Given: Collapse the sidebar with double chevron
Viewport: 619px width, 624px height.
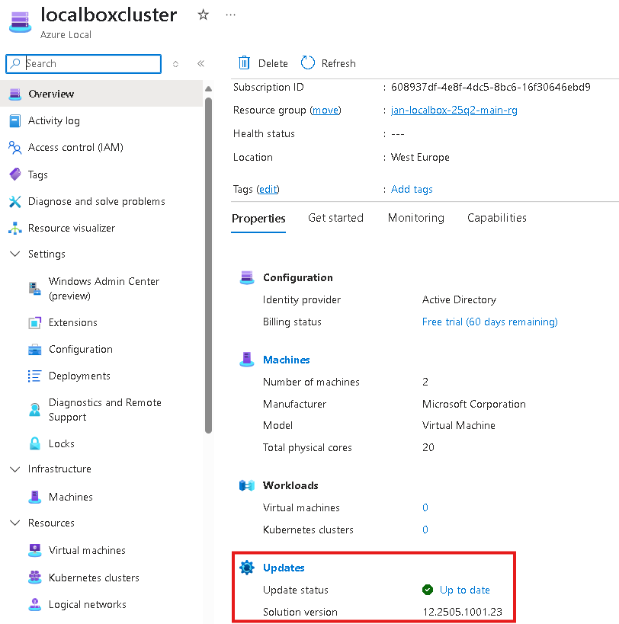Looking at the screenshot, I should (201, 64).
